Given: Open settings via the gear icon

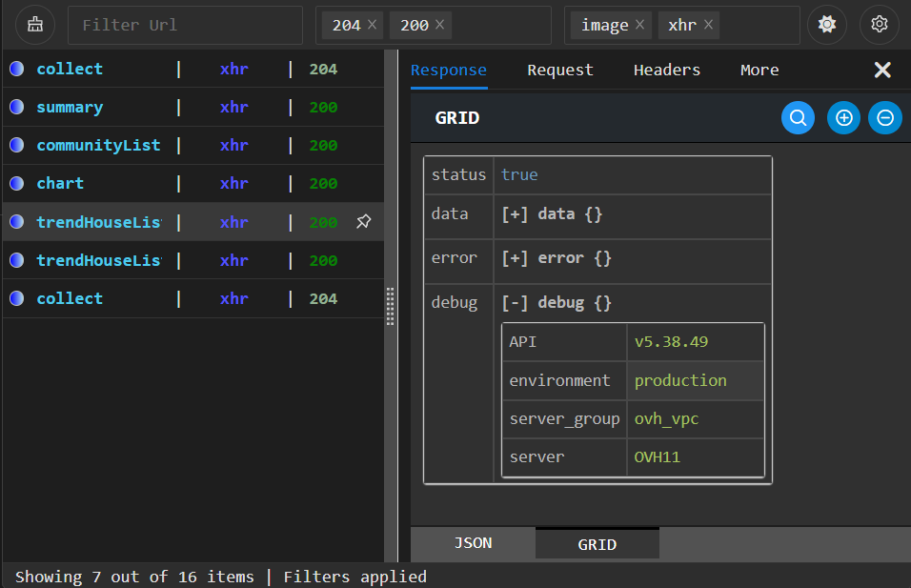Looking at the screenshot, I should pyautogui.click(x=879, y=25).
